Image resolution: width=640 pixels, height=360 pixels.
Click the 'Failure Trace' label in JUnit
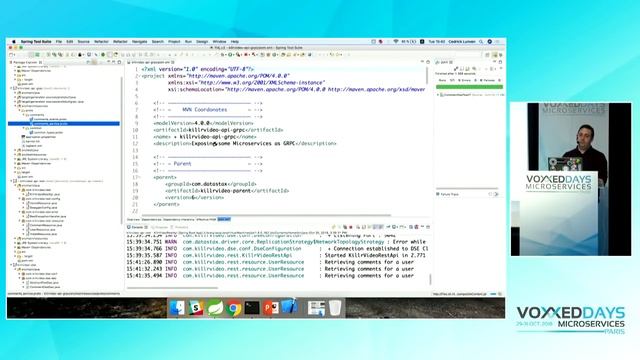449,194
